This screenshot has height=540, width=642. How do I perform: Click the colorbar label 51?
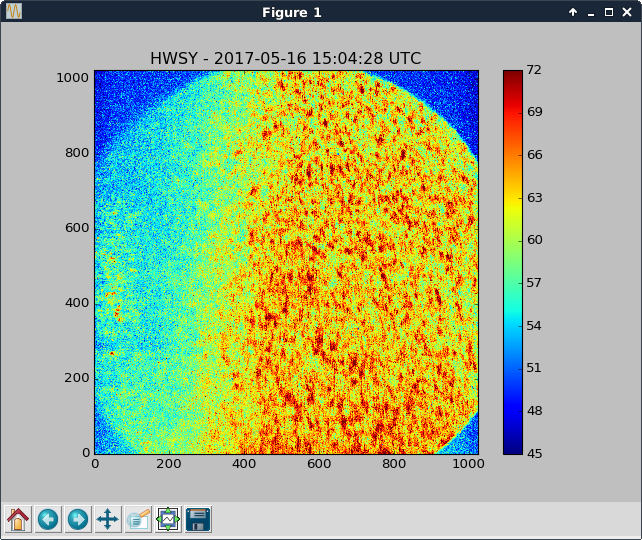point(534,368)
